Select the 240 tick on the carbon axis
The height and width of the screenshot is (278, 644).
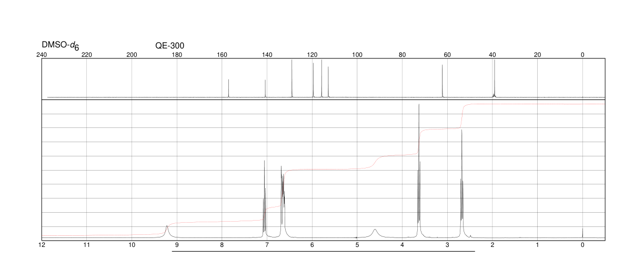coord(42,55)
